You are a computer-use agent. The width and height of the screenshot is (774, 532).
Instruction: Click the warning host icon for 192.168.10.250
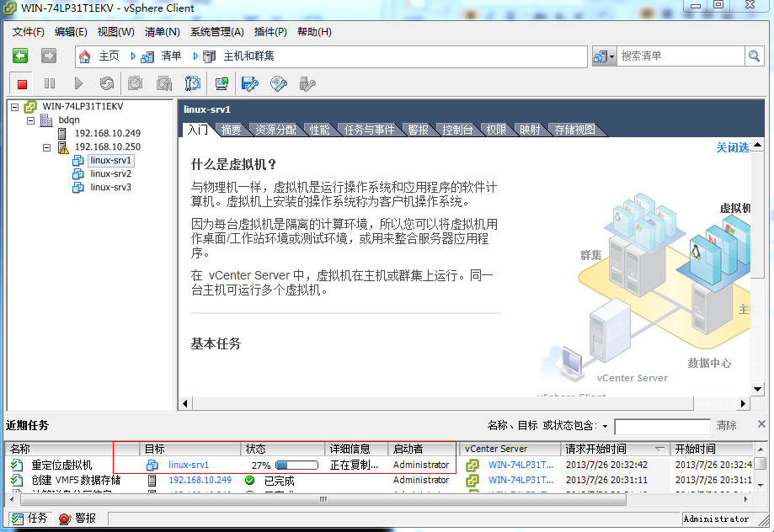point(63,147)
